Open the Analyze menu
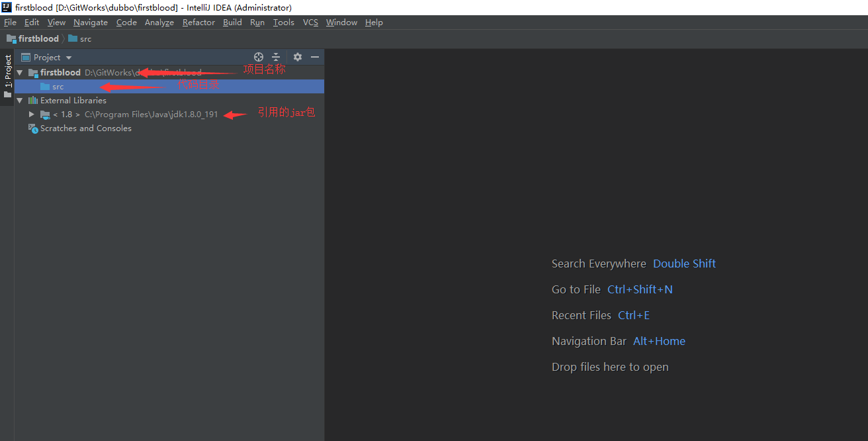 (x=159, y=22)
